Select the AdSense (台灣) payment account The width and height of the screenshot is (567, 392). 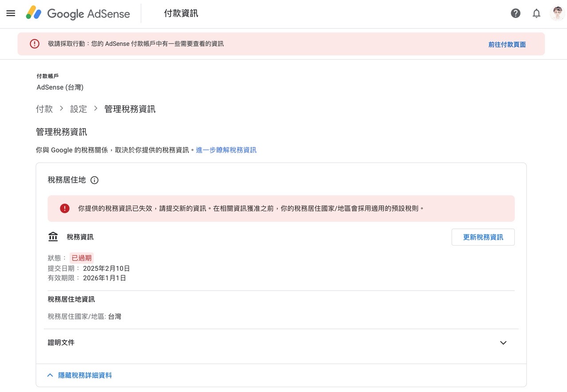[x=60, y=87]
